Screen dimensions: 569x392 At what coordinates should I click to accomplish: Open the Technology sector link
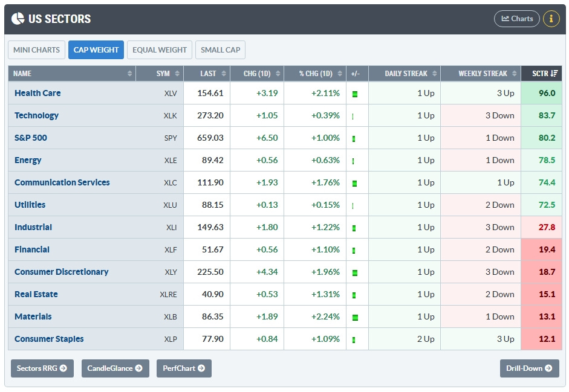pos(36,116)
